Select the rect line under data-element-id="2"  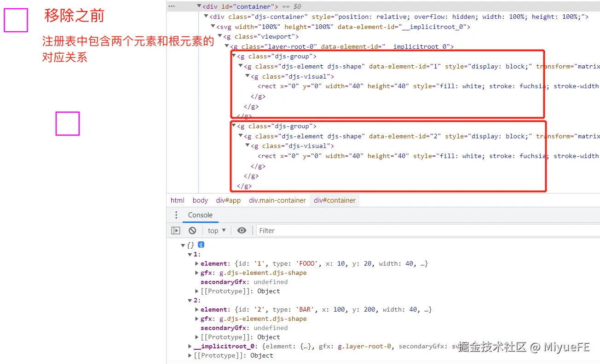(x=428, y=156)
